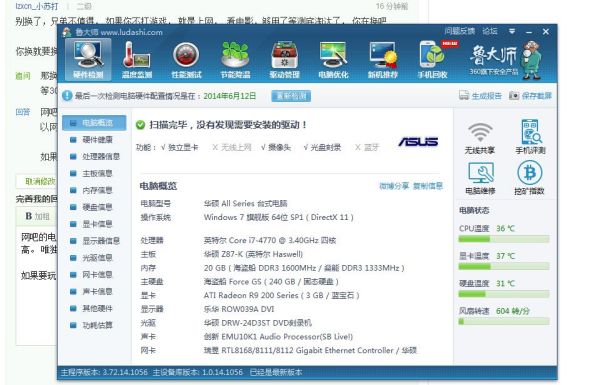The height and width of the screenshot is (385, 600).
Task: Select 电脑概览 in the sidebar
Action: [94, 123]
